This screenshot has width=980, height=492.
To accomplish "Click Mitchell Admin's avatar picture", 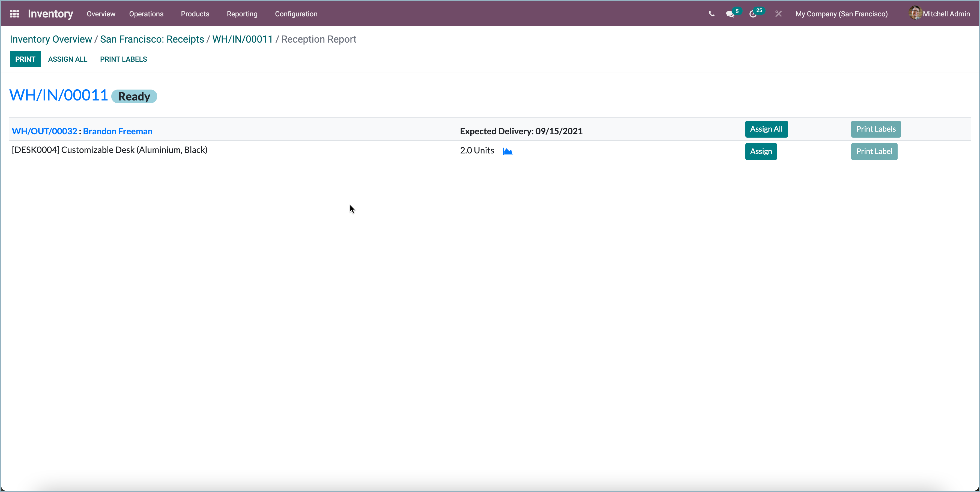I will pyautogui.click(x=915, y=13).
